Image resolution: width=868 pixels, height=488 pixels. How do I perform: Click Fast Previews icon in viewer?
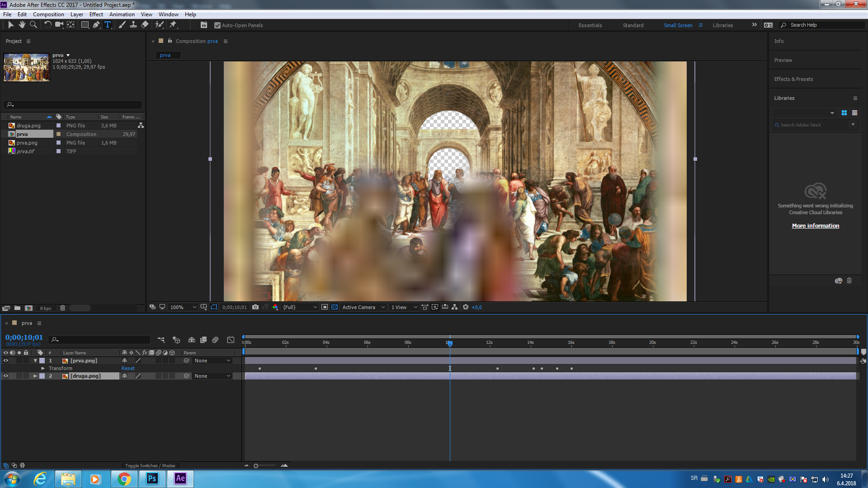[435, 307]
